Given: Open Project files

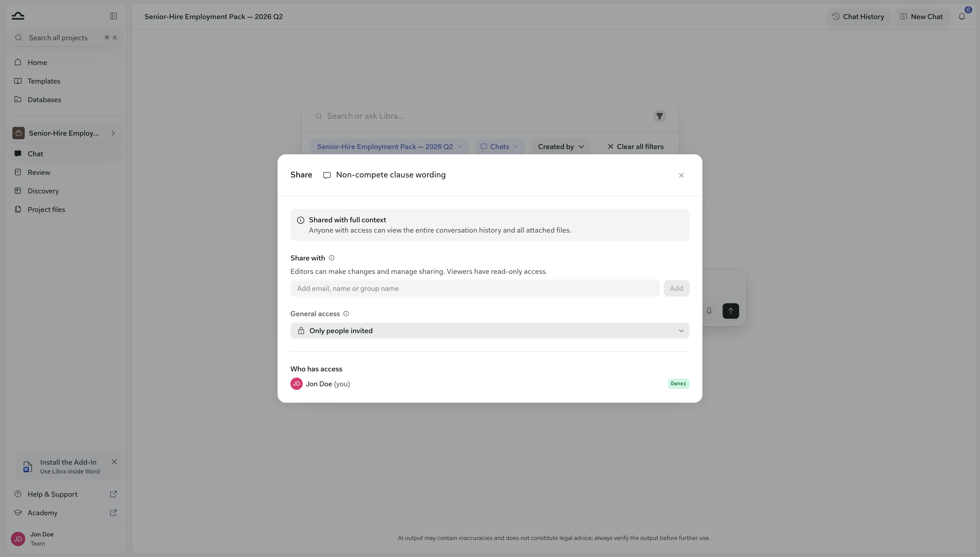Looking at the screenshot, I should [66, 209].
